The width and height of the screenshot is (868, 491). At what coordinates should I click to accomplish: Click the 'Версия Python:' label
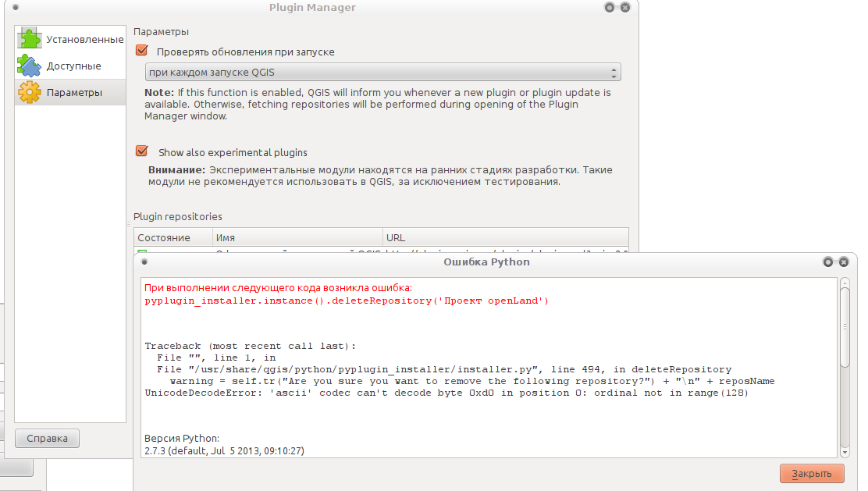pyautogui.click(x=182, y=439)
